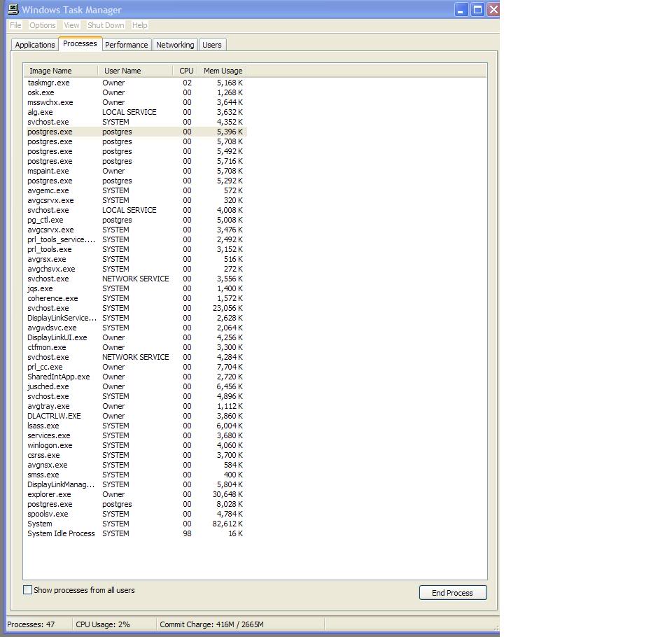The height and width of the screenshot is (637, 672).
Task: Select the avgchsvx.exe process
Action: tap(136, 269)
